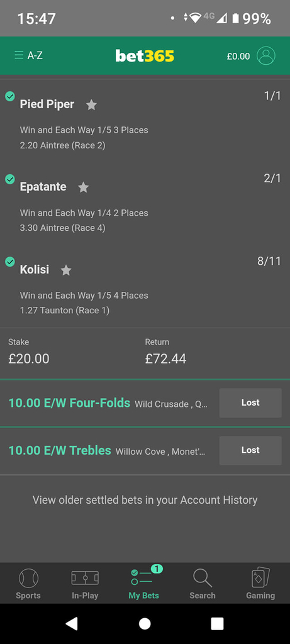The height and width of the screenshot is (644, 290).
Task: Open the Search magnifier tab
Action: (x=202, y=584)
